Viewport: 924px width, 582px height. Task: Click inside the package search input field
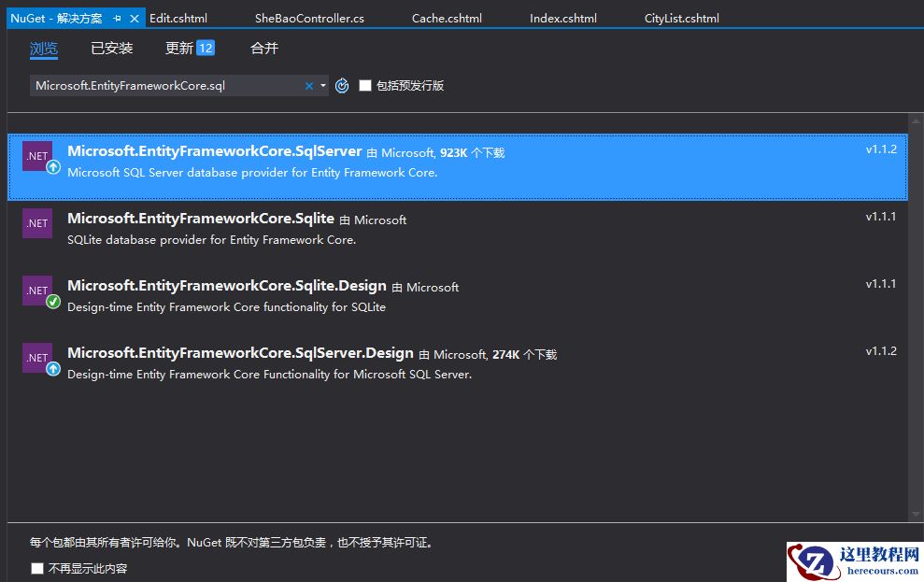click(168, 85)
